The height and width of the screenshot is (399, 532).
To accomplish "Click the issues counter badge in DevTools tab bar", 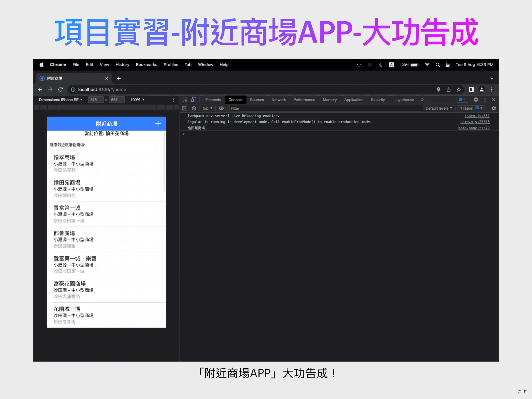I will [x=462, y=100].
